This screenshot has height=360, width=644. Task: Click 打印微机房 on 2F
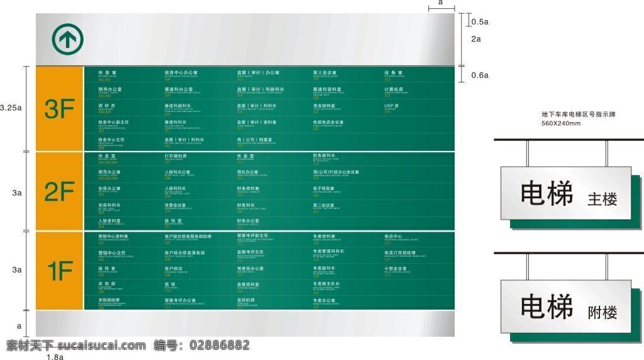tap(176, 156)
